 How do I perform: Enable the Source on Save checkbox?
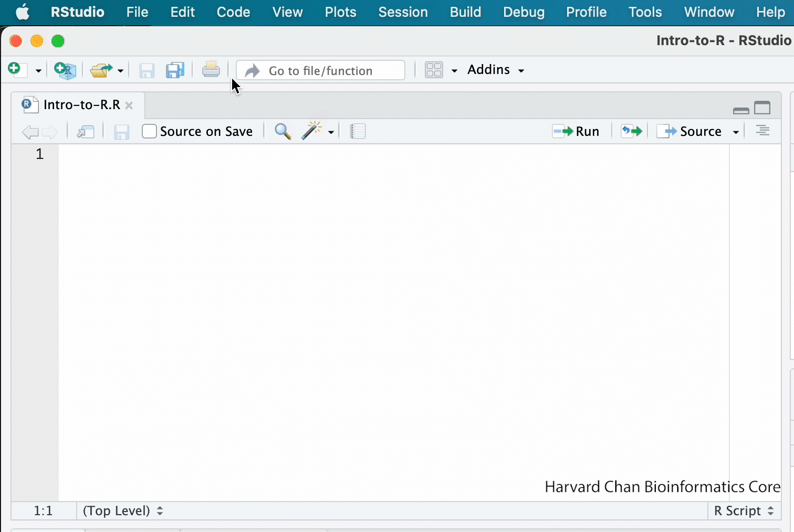(x=149, y=131)
